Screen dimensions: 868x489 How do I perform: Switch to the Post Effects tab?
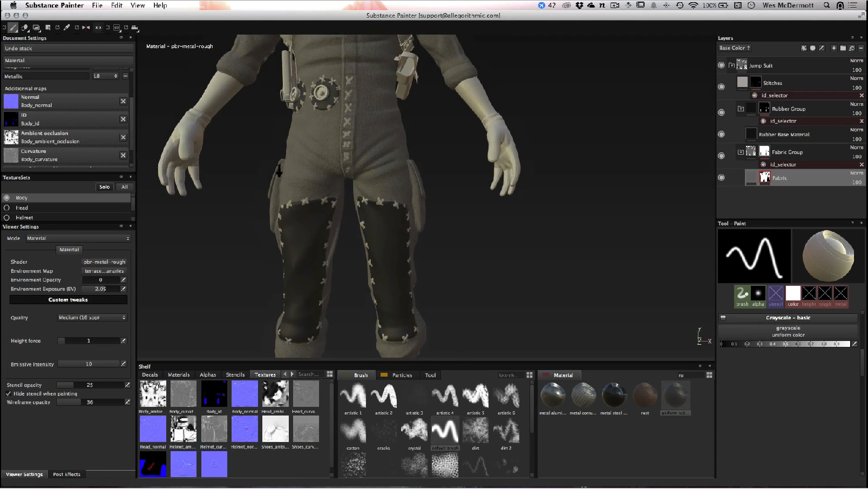tap(67, 474)
